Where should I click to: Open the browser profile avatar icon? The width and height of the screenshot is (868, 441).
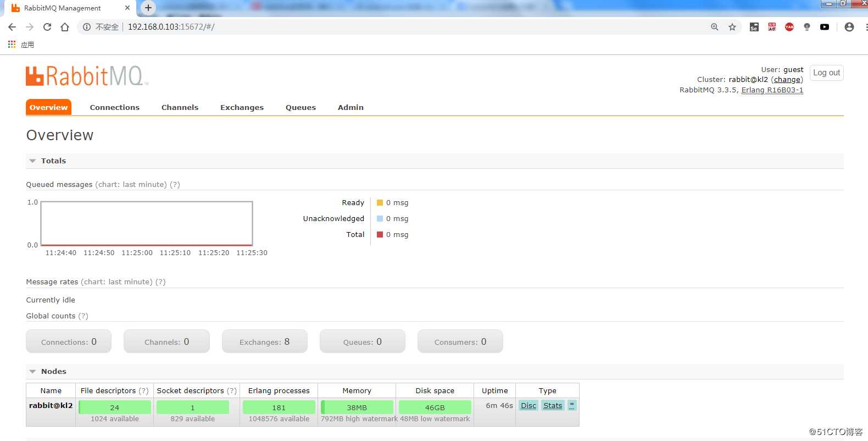click(x=849, y=27)
